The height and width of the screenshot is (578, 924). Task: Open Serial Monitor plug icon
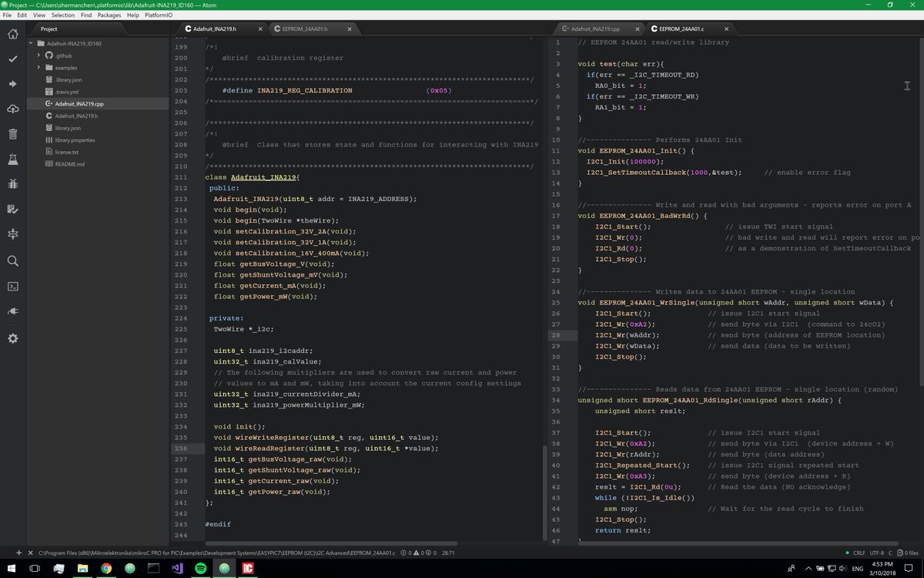coord(12,311)
